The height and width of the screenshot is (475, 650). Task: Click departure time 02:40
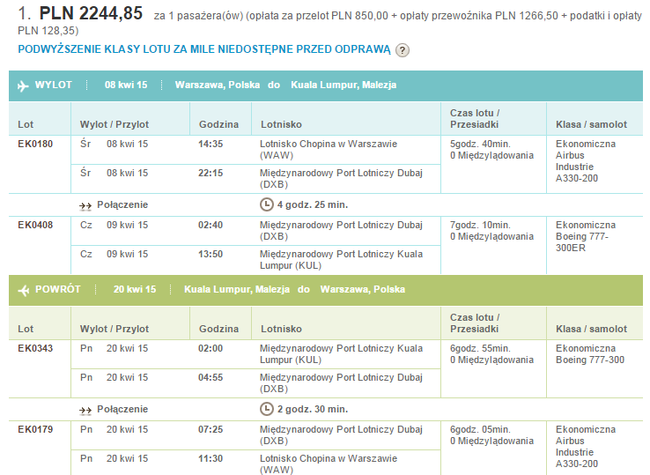(211, 225)
